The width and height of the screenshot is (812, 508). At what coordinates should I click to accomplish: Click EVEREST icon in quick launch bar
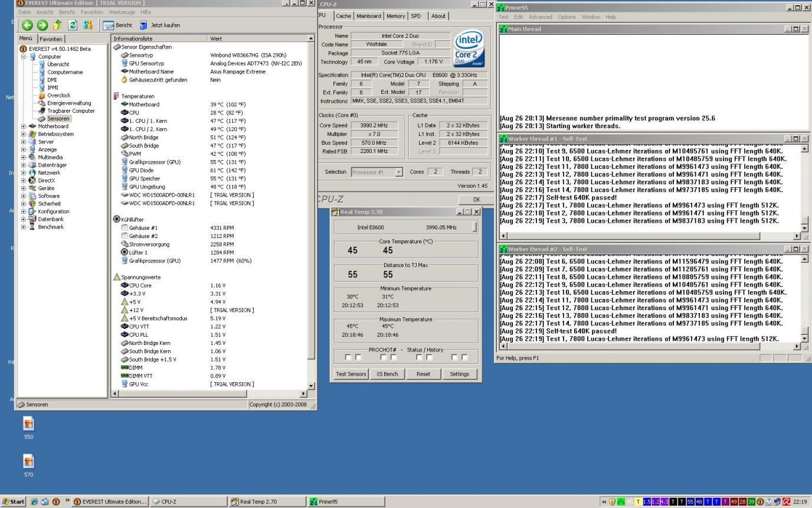[56, 502]
